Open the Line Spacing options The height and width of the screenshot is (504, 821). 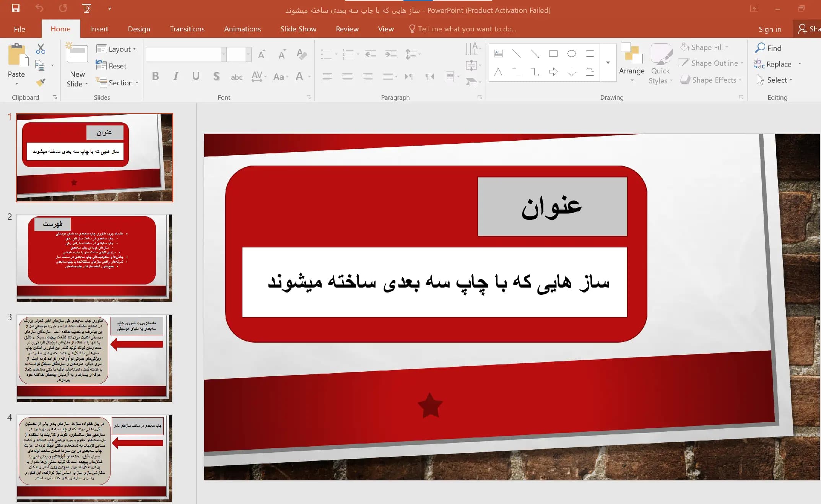[x=413, y=54]
